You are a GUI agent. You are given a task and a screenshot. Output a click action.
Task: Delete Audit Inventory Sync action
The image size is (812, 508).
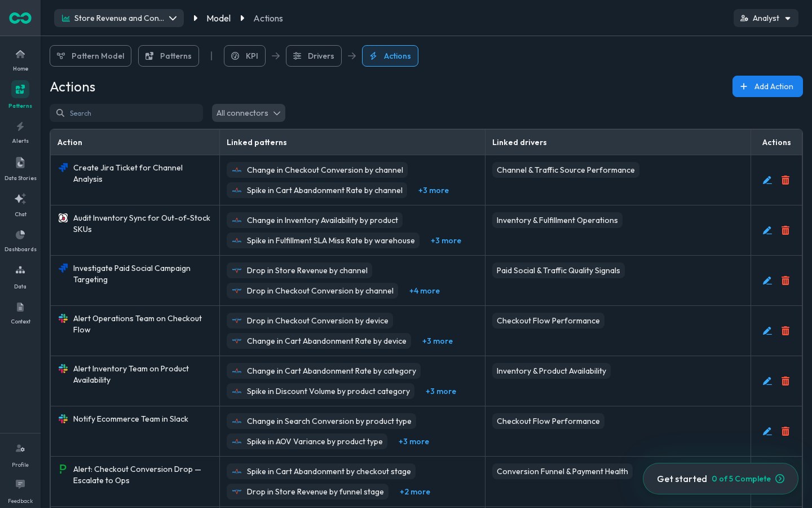pos(785,230)
